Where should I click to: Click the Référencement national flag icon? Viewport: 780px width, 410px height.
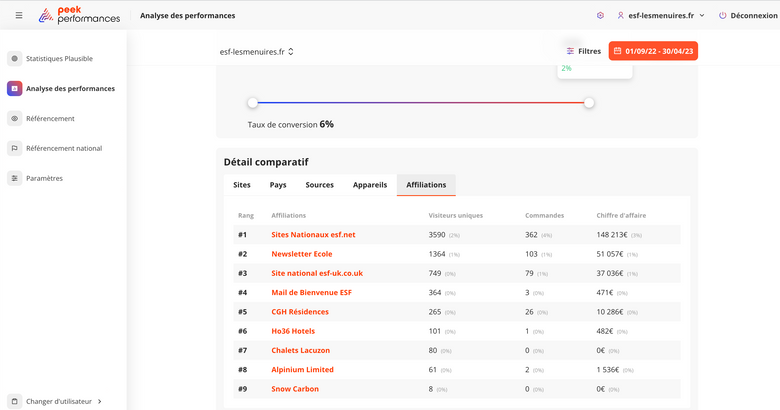(14, 148)
